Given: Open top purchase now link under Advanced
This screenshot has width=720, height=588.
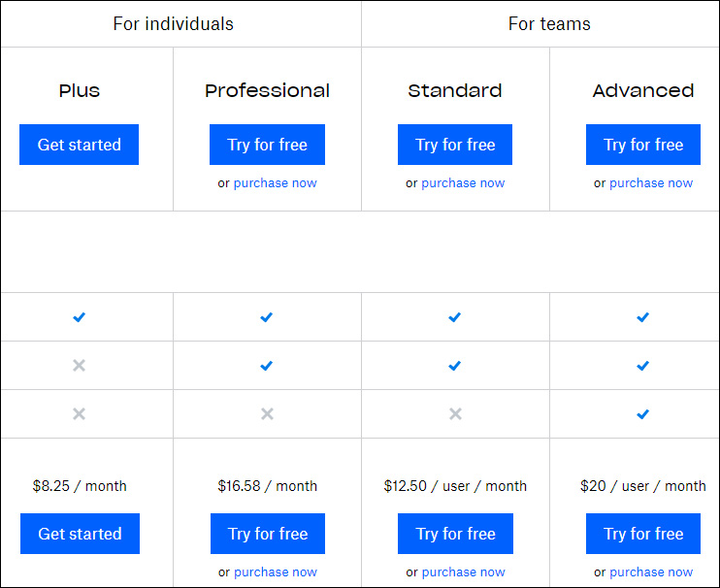Looking at the screenshot, I should 651,183.
